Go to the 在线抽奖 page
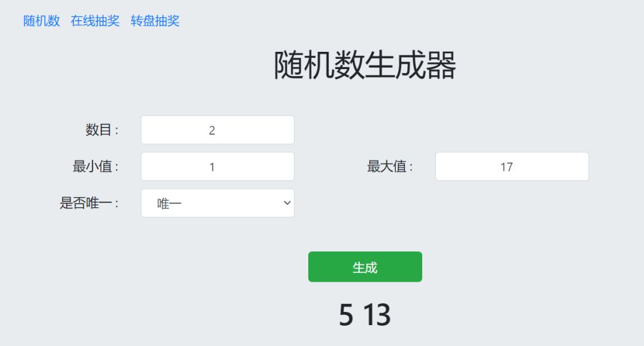The height and width of the screenshot is (346, 644). (x=95, y=21)
